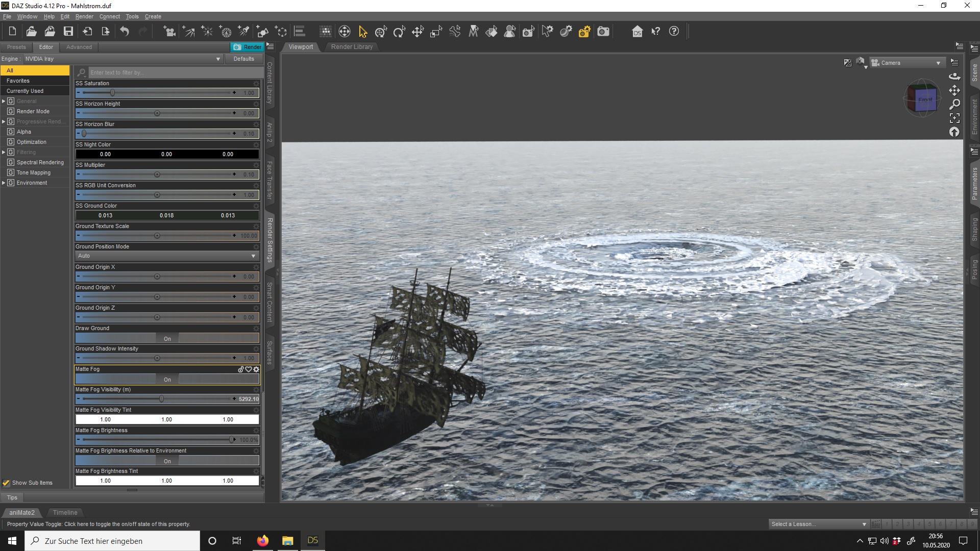This screenshot has width=980, height=551.
Task: Click the Render camera toolbar icon
Action: (x=603, y=32)
